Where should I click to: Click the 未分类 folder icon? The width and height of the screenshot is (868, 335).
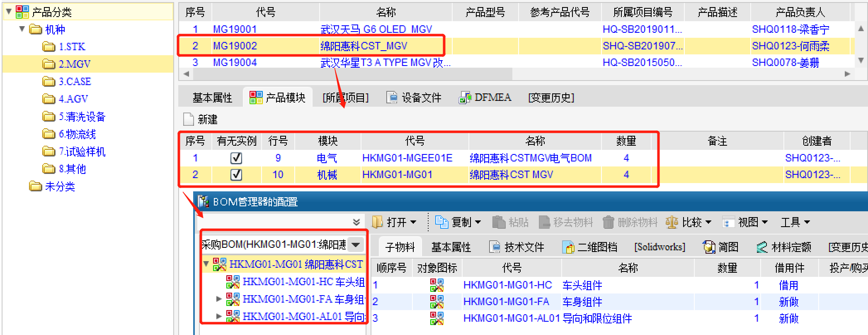[36, 186]
